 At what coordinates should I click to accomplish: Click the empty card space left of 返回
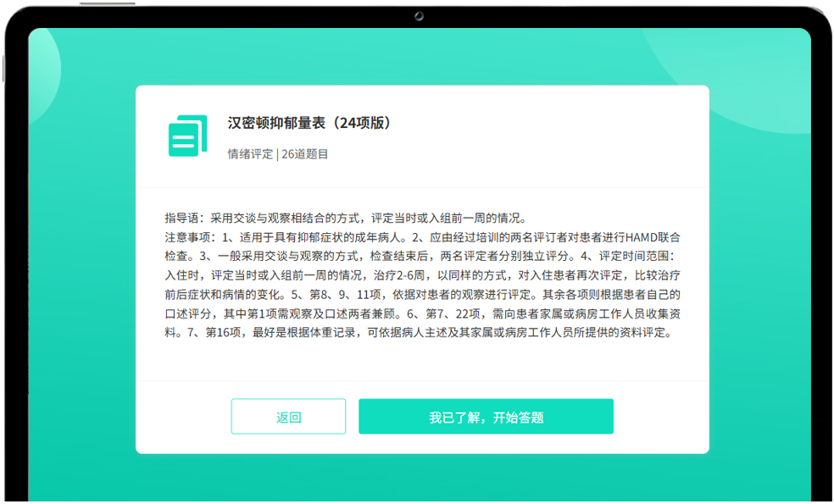[x=182, y=417]
